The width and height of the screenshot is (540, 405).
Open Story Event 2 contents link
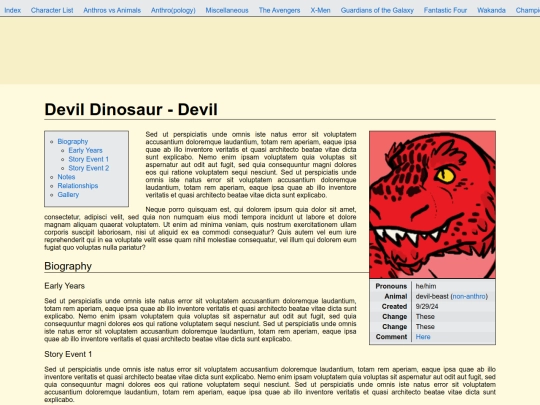tap(89, 168)
